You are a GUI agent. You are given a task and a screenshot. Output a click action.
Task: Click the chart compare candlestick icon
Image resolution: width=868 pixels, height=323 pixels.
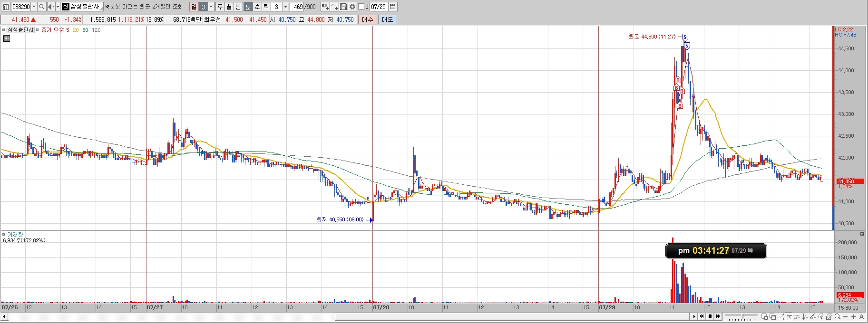[325, 7]
